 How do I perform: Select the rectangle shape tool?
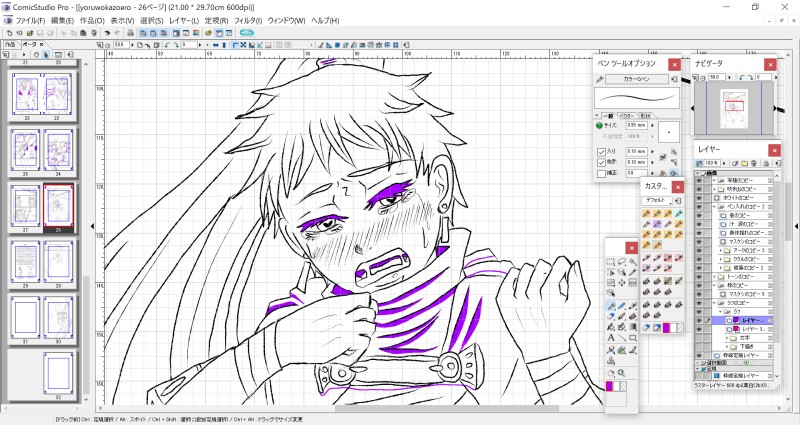pos(633,337)
